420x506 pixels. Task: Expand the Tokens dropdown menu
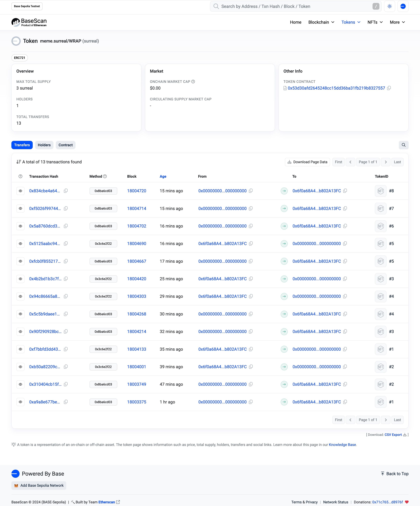coord(351,22)
